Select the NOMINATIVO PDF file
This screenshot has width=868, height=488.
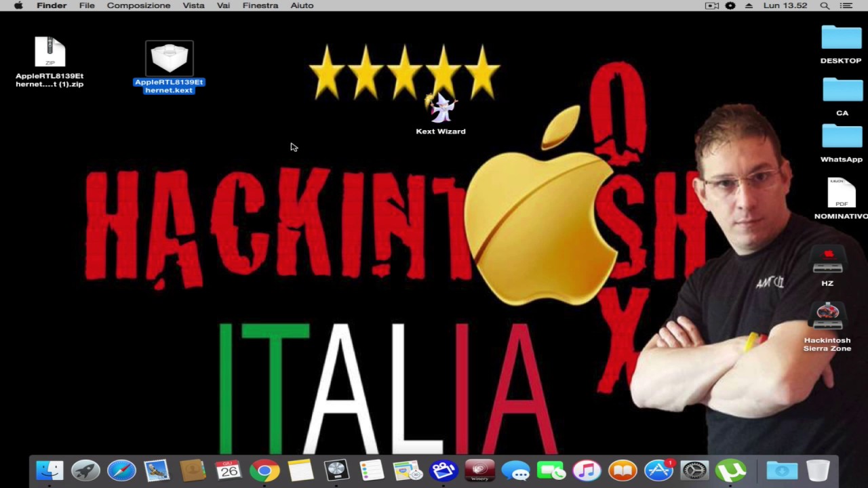842,193
